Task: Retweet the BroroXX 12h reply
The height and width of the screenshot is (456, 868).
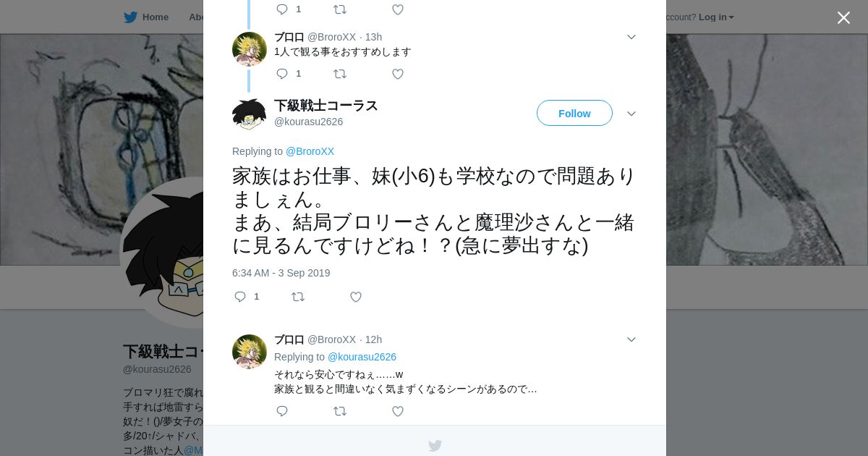Action: click(x=340, y=411)
